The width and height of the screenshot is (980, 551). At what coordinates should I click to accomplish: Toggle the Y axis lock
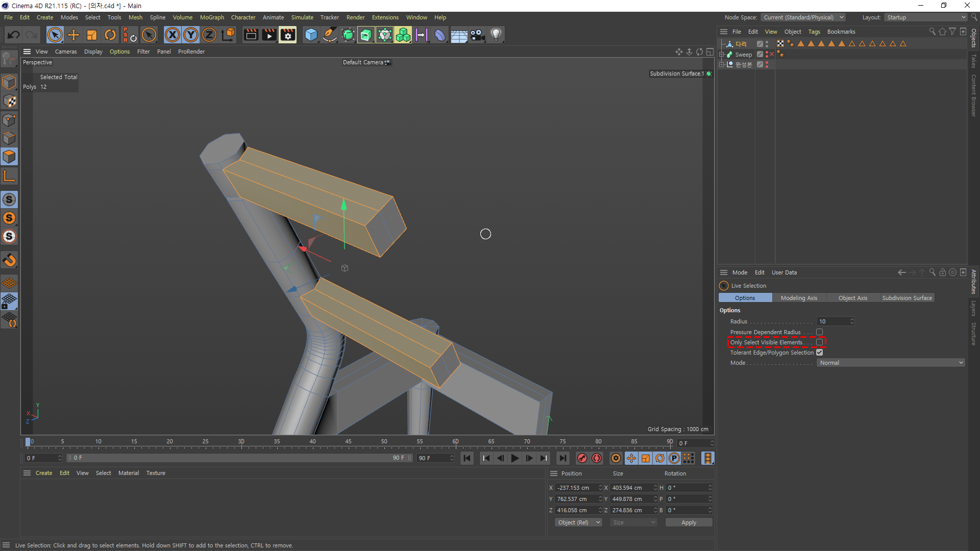click(x=190, y=35)
